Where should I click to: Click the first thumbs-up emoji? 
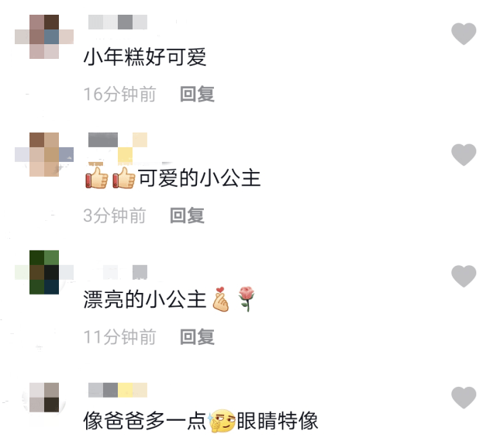click(x=97, y=177)
